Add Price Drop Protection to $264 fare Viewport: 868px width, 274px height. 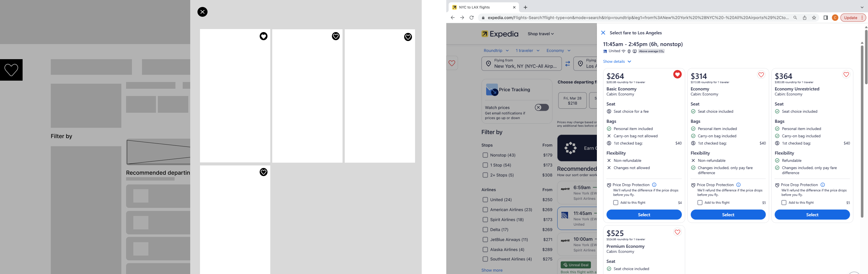click(x=616, y=203)
